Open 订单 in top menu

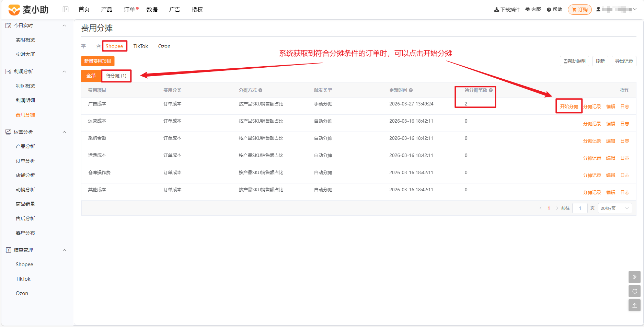point(129,10)
